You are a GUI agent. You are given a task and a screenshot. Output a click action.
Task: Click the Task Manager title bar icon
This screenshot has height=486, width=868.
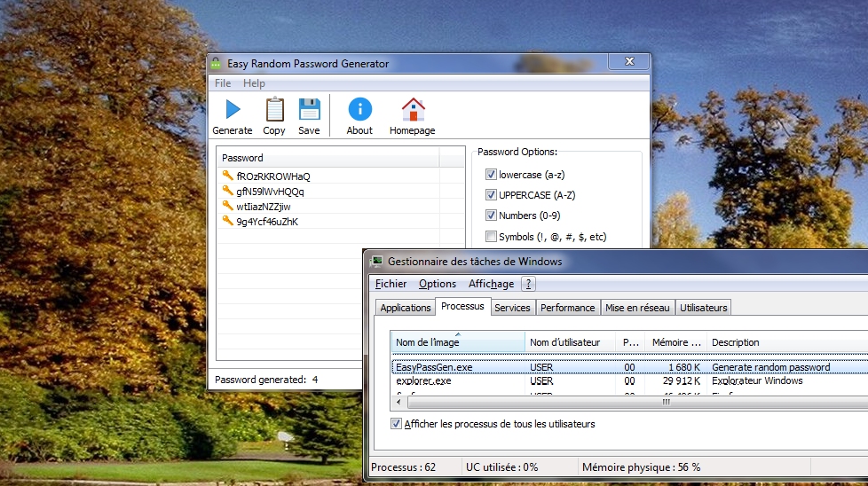[x=377, y=262]
